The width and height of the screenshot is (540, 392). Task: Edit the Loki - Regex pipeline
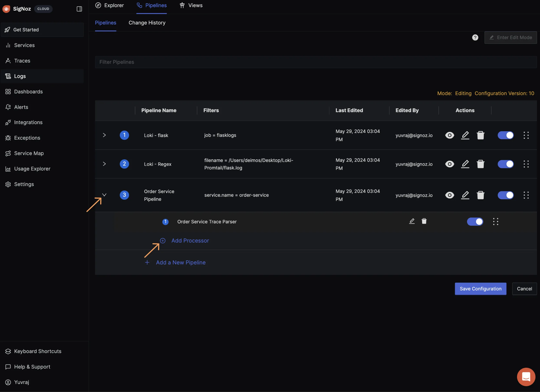[465, 164]
